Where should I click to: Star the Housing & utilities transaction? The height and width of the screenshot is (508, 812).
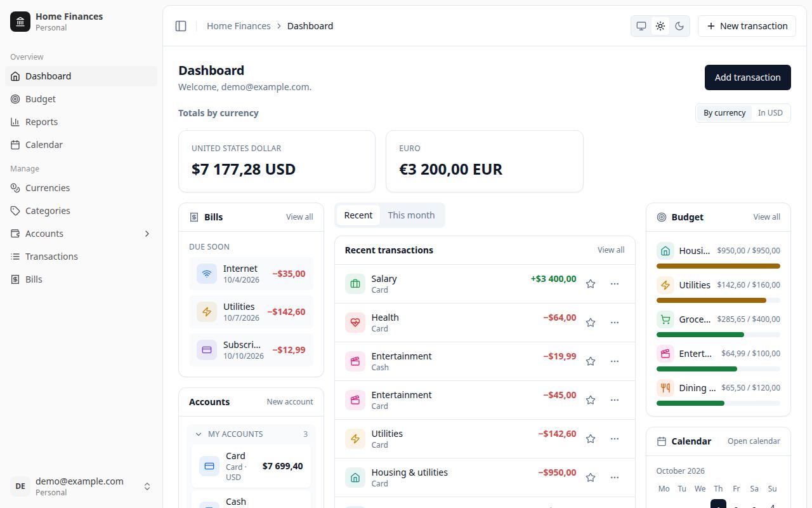click(x=591, y=478)
